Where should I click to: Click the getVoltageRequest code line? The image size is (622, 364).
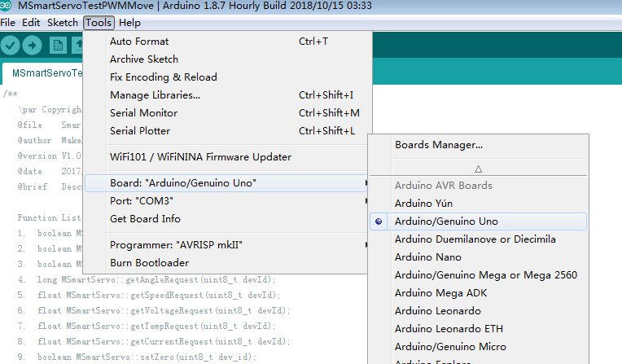click(154, 311)
